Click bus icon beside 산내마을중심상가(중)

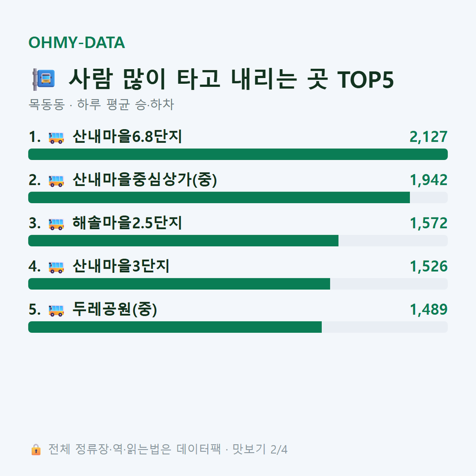pos(56,181)
